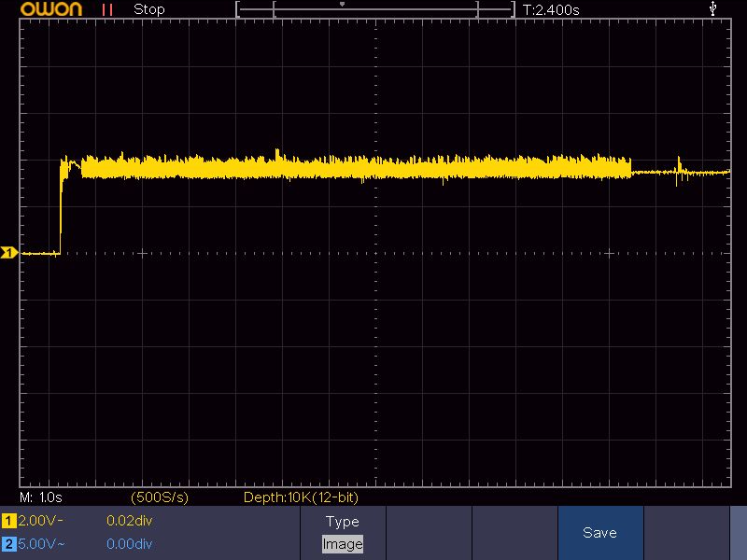Screen dimensions: 747x560
Task: Click the T:2.400s trigger time readout
Action: [551, 9]
